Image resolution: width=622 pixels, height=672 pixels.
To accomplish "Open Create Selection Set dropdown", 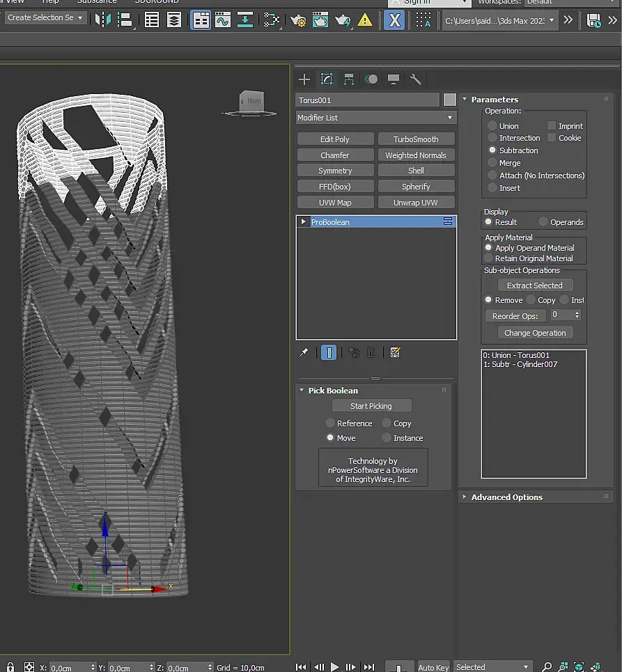I will 45,18.
